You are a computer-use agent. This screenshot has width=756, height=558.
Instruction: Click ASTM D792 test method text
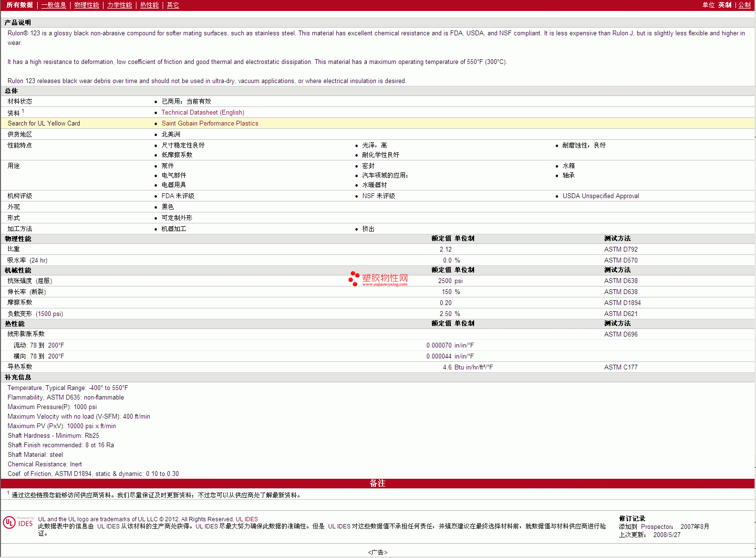click(x=621, y=250)
